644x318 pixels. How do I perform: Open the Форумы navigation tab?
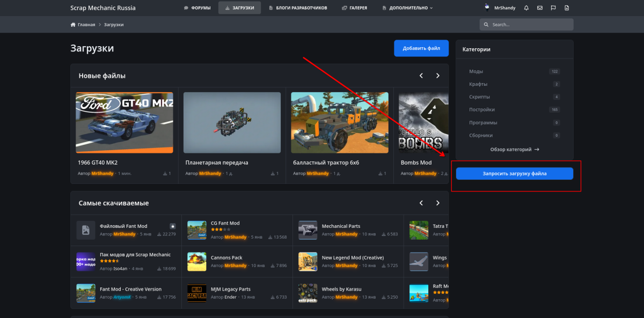[197, 8]
